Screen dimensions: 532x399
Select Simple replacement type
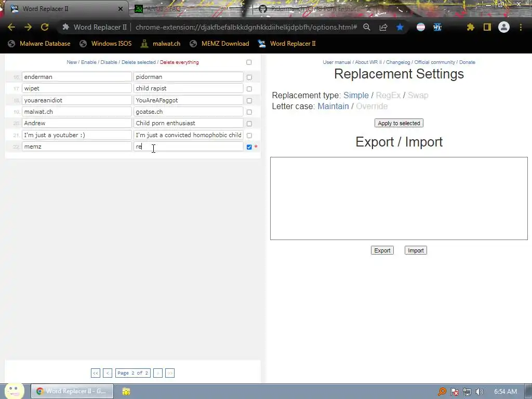(356, 96)
